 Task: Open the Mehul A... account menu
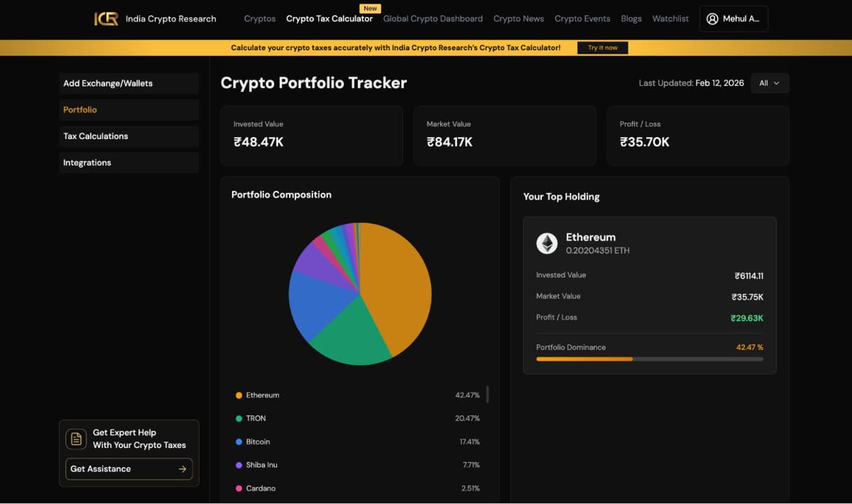pyautogui.click(x=733, y=19)
